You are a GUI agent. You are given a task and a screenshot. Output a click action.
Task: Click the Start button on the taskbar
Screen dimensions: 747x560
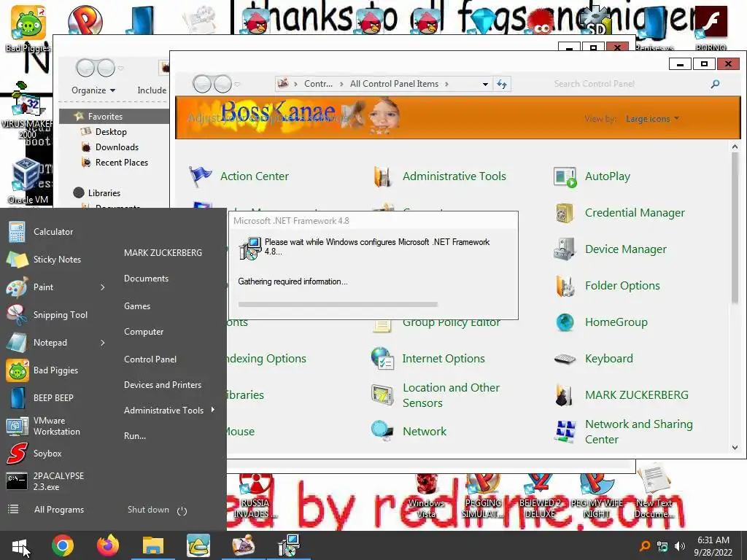20,545
